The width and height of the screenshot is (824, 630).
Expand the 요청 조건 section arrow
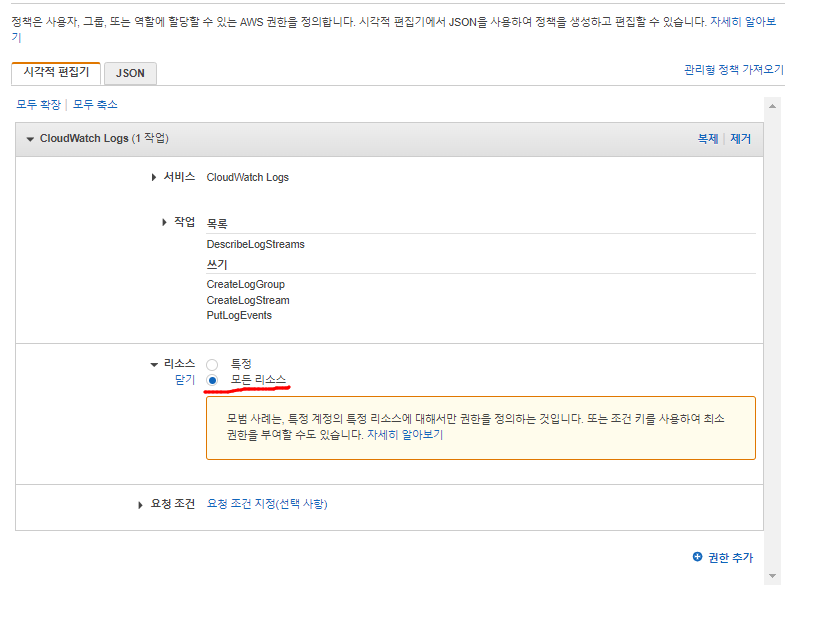(140, 505)
